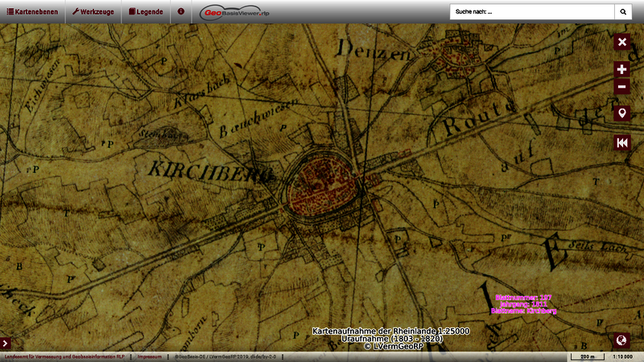This screenshot has height=362, width=644.
Task: Zoom out with the minus button
Action: (x=621, y=87)
